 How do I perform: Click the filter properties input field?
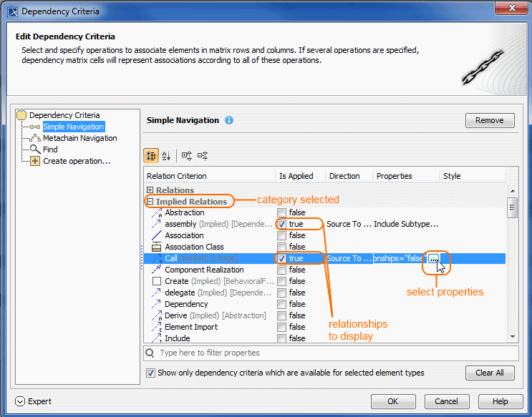331,353
